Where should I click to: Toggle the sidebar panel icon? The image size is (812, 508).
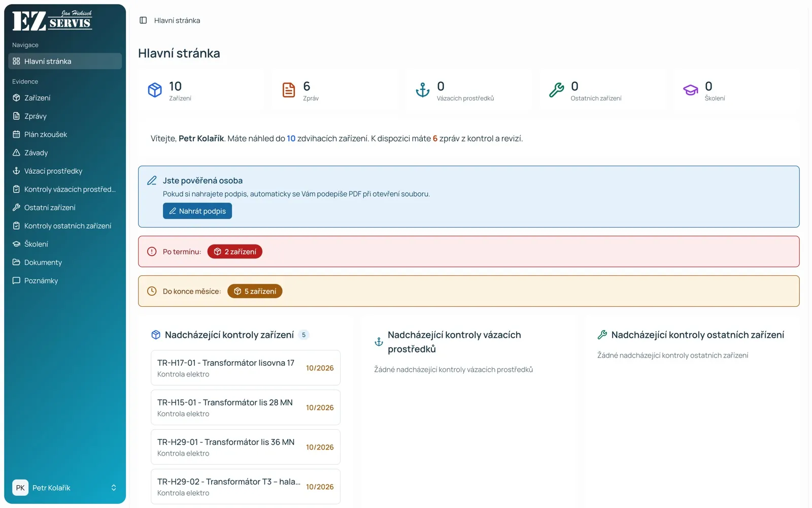[143, 20]
